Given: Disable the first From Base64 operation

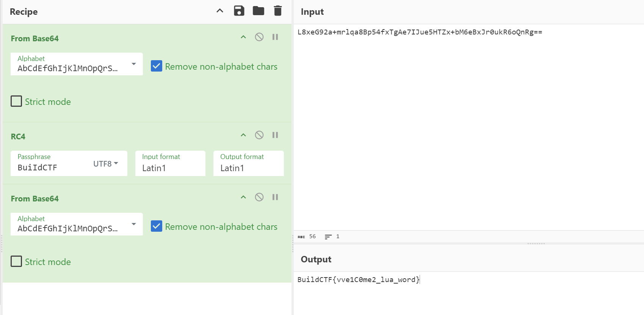Looking at the screenshot, I should tap(259, 37).
